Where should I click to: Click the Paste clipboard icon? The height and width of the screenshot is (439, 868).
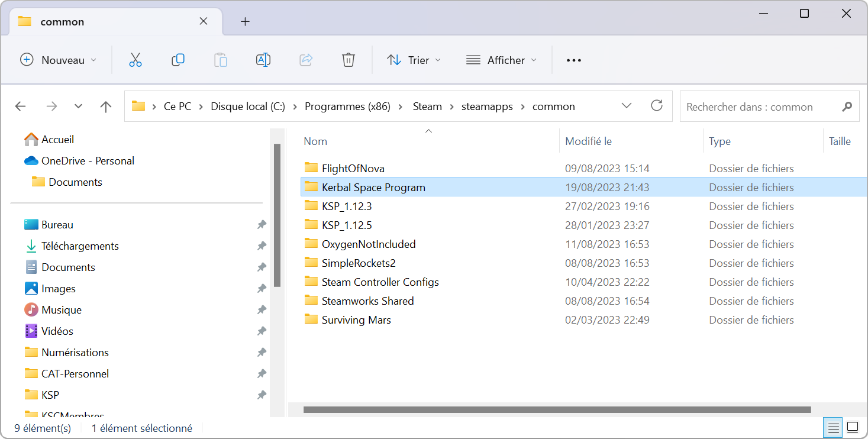click(220, 60)
